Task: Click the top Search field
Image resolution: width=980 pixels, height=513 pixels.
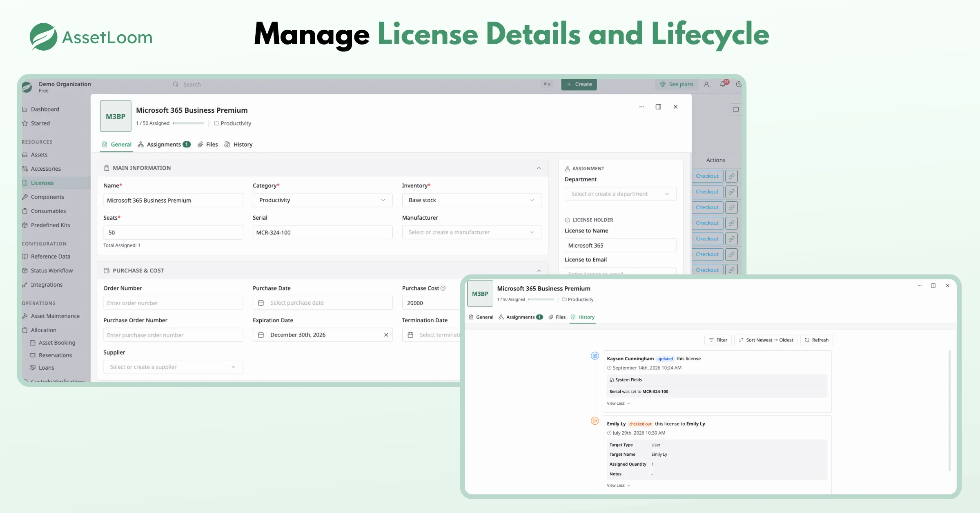Action: (x=363, y=84)
